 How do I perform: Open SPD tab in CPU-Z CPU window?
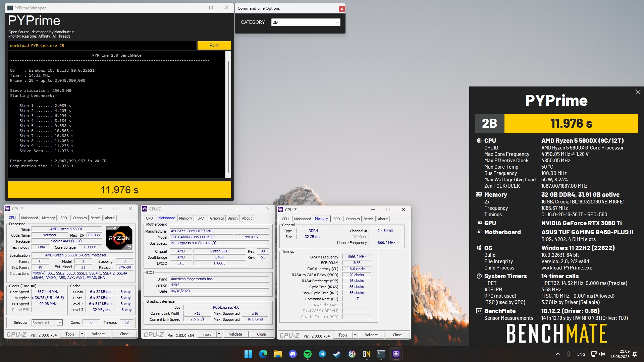point(63,218)
